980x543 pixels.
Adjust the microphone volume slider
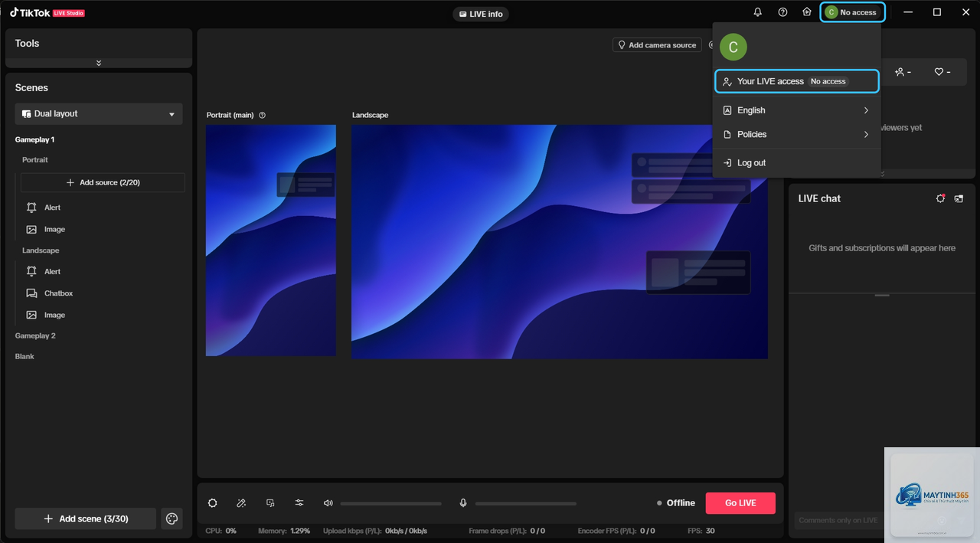[x=526, y=503]
